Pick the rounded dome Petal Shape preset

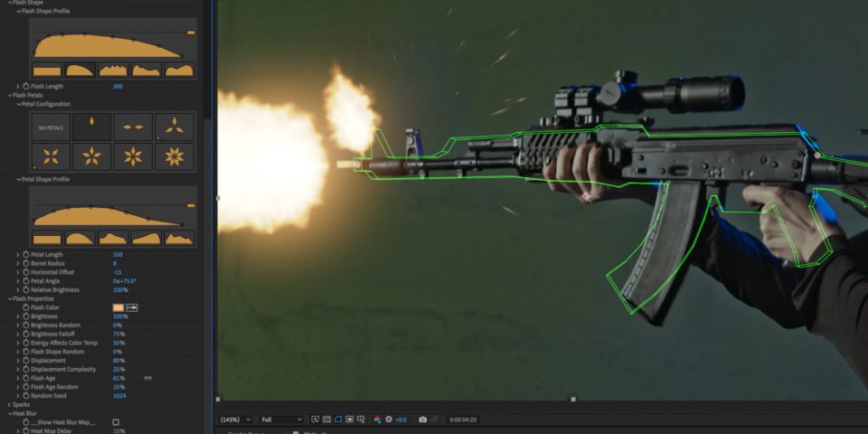point(80,238)
